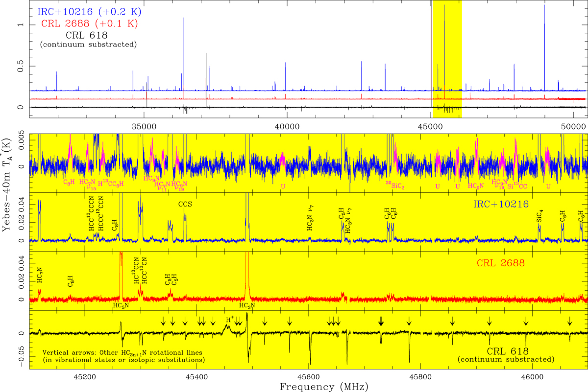Click the leftmost vertical arrow in the bottom panel
Screen dimensions: 588x392
(163, 321)
